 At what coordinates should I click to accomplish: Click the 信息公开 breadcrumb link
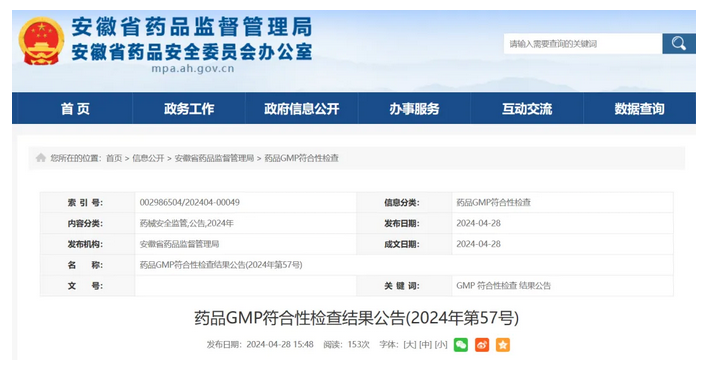point(148,158)
